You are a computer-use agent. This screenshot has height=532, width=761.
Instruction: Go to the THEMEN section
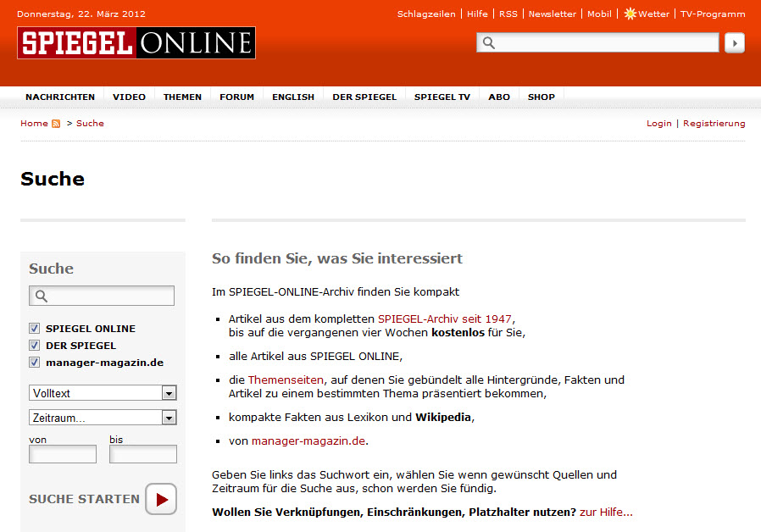pos(182,97)
